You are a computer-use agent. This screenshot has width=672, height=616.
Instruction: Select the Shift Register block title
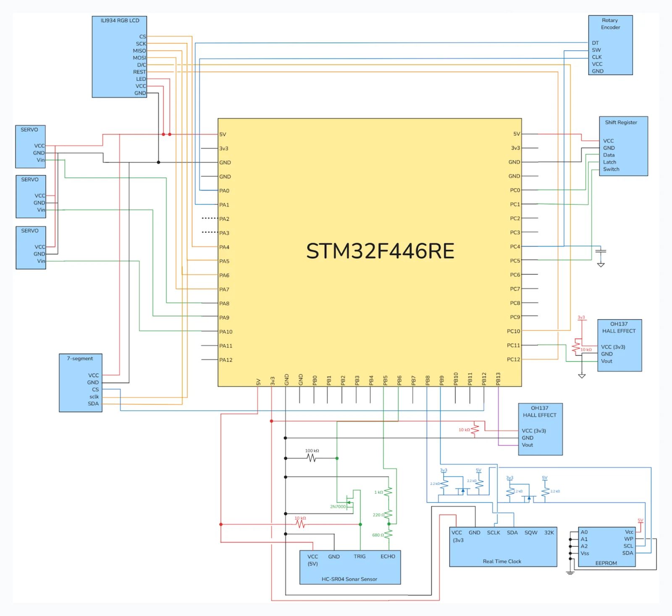(x=621, y=122)
